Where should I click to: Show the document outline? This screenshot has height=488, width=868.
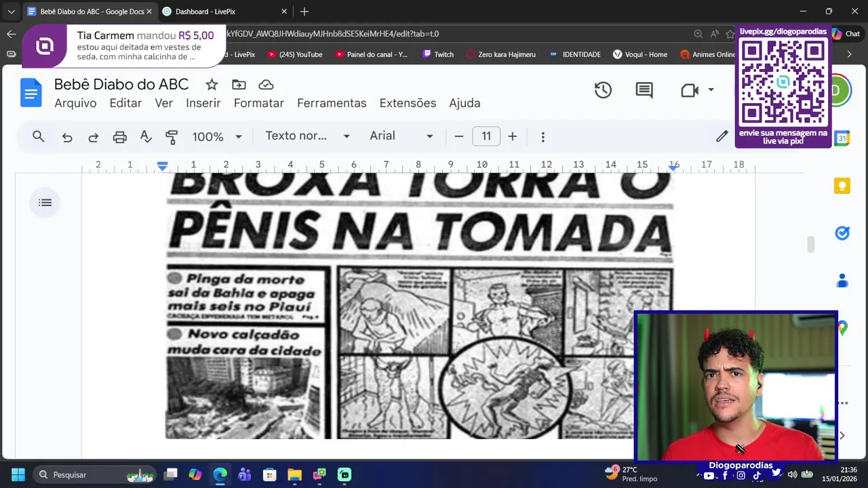coord(45,203)
